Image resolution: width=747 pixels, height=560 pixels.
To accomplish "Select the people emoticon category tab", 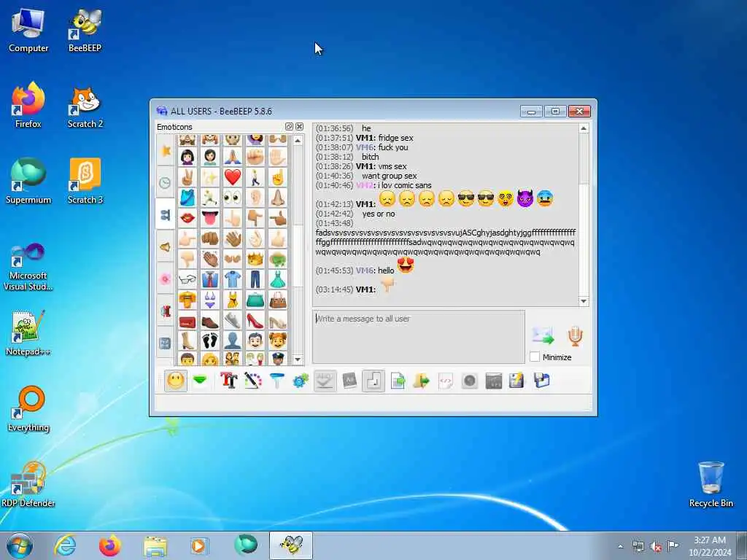I will [166, 215].
